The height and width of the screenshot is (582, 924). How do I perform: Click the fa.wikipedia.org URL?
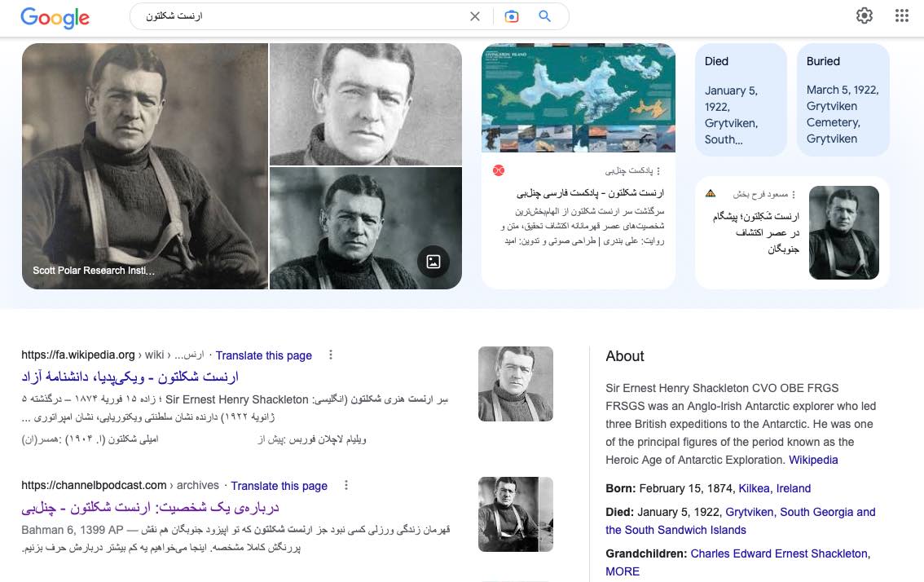click(x=77, y=355)
